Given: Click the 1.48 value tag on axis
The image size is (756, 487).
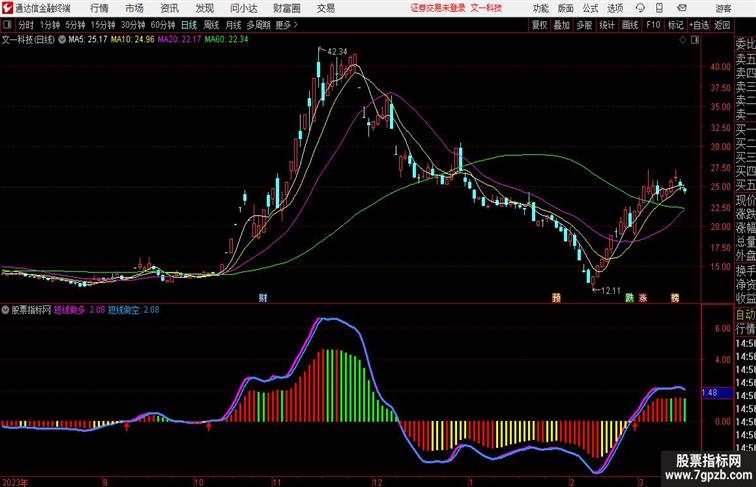Looking at the screenshot, I should tap(717, 393).
